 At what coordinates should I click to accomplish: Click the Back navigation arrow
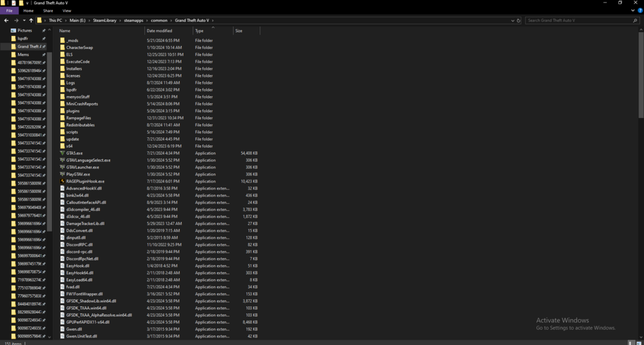click(x=6, y=20)
